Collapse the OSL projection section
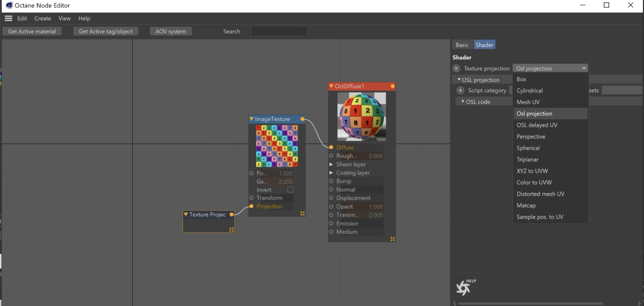Screen dimensions: 644x306 [x=459, y=80]
